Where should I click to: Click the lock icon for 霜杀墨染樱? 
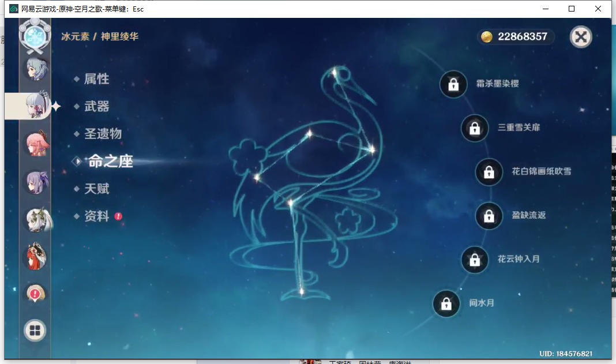pos(453,84)
